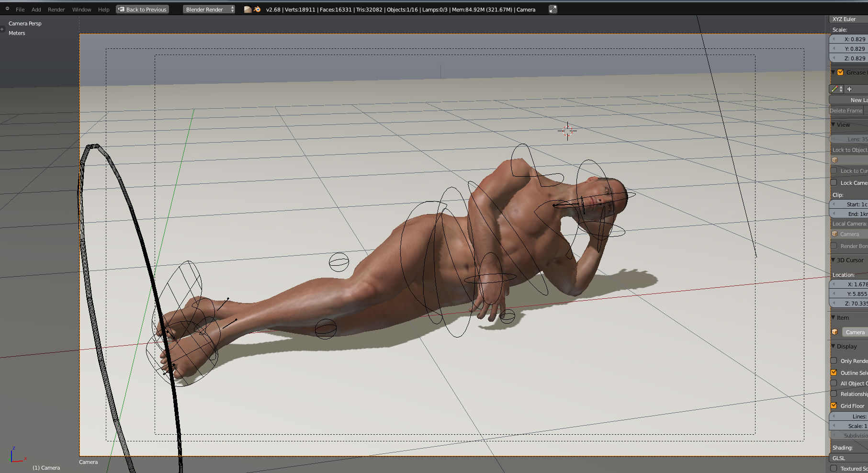868x473 pixels.
Task: Toggle the Lock Camera to View checkbox
Action: click(x=834, y=183)
